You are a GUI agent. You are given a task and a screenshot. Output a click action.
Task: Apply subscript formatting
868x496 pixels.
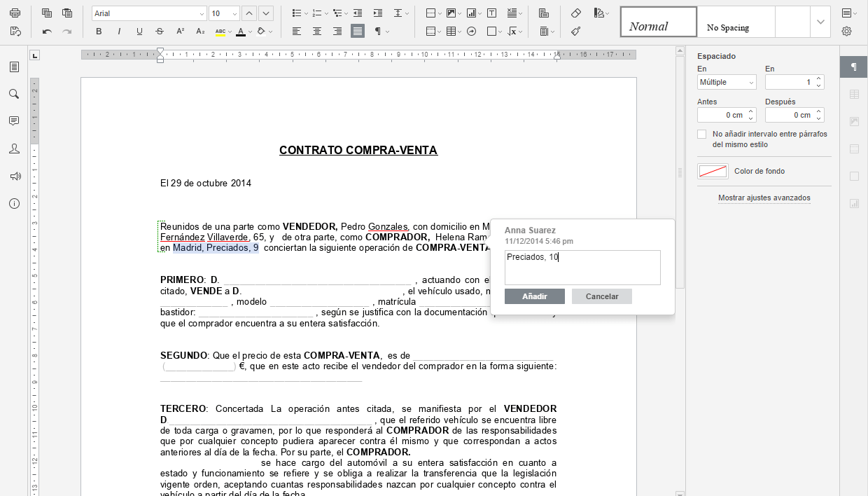(201, 31)
